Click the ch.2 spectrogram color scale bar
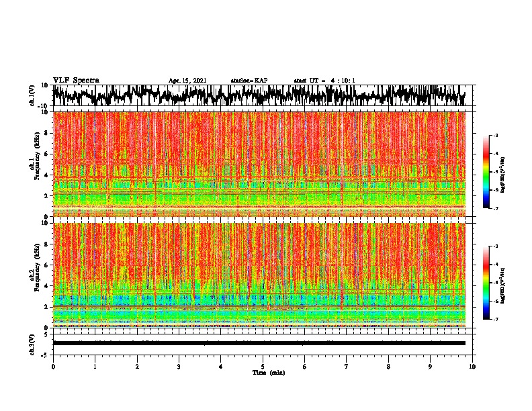This screenshot has height=411, width=532. pos(486,283)
